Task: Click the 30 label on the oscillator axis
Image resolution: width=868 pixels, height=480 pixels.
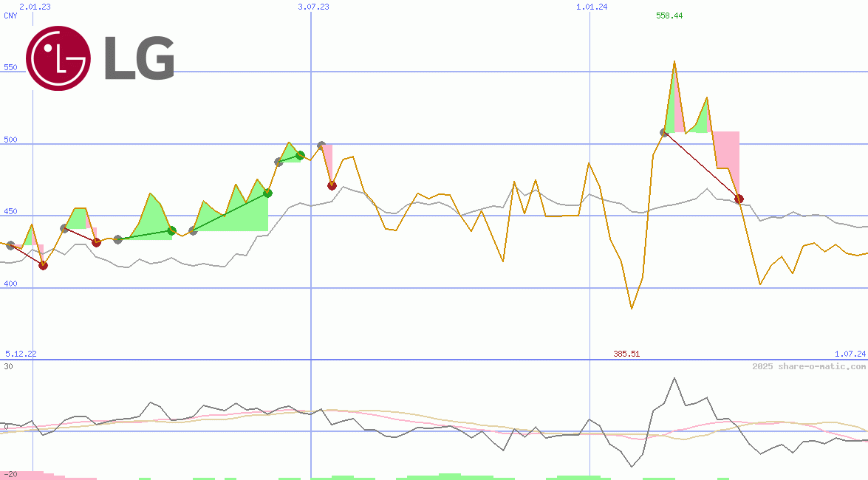Action: click(8, 366)
